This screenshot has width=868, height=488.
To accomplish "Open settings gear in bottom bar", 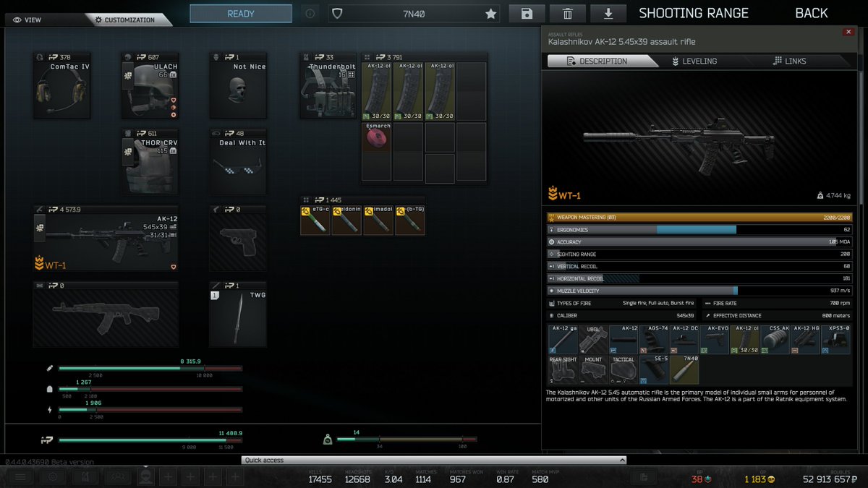I will point(54,476).
